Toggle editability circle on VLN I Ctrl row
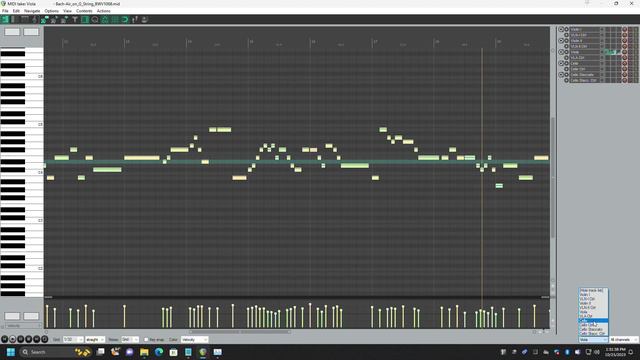Viewport: 640px width, 360px height. [x=566, y=35]
